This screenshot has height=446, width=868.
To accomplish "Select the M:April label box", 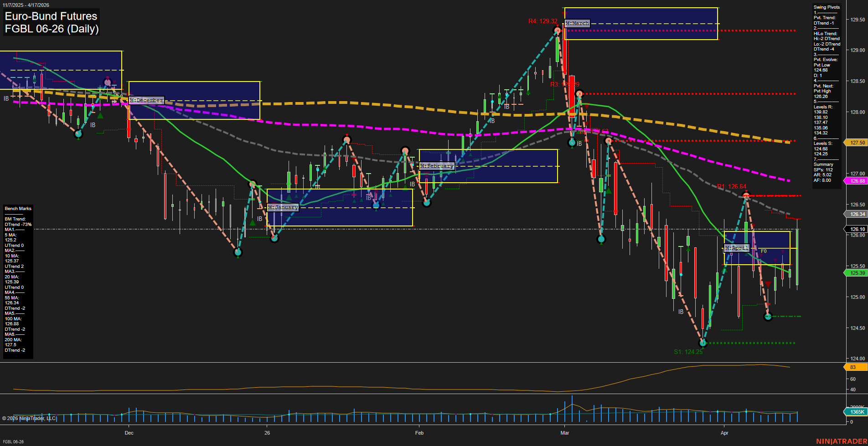I will click(737, 248).
